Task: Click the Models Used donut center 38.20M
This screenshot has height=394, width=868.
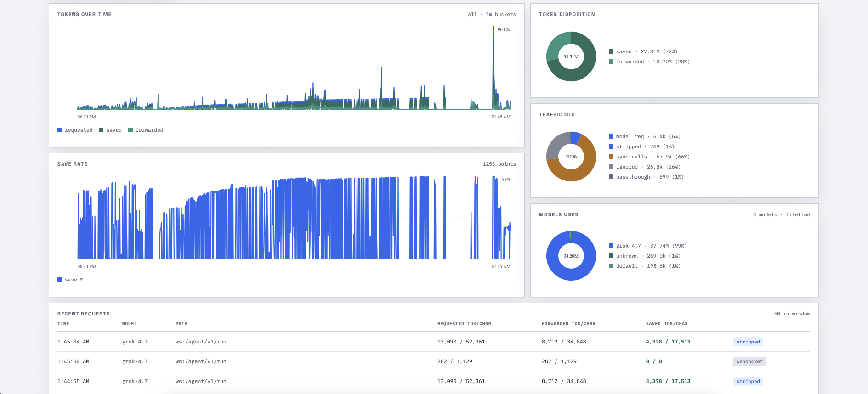Action: click(571, 256)
